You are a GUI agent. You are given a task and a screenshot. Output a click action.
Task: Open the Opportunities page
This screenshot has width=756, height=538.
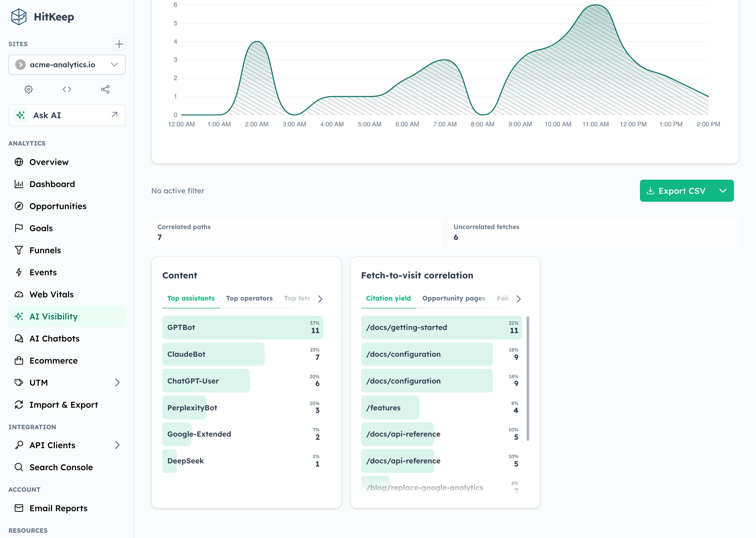(x=67, y=206)
